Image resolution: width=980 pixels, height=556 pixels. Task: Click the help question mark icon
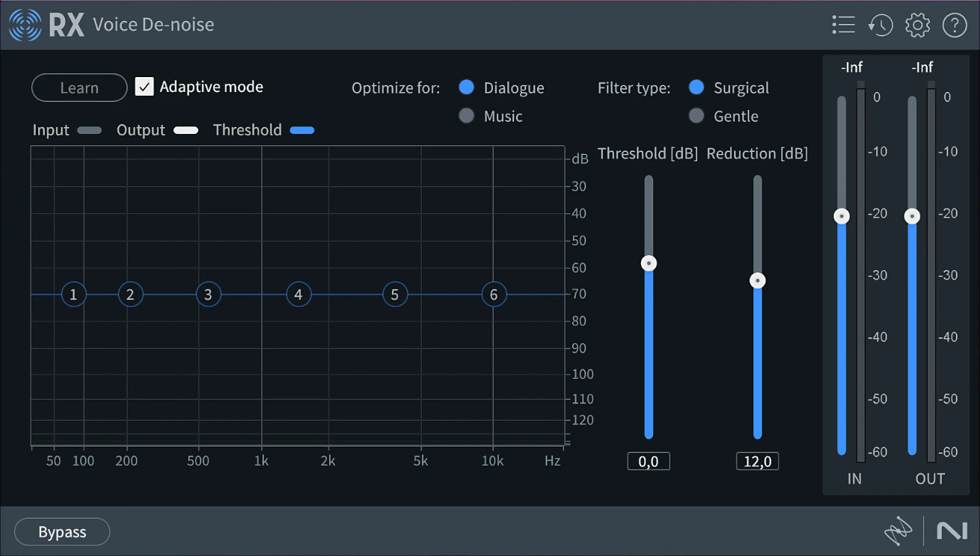click(x=955, y=25)
